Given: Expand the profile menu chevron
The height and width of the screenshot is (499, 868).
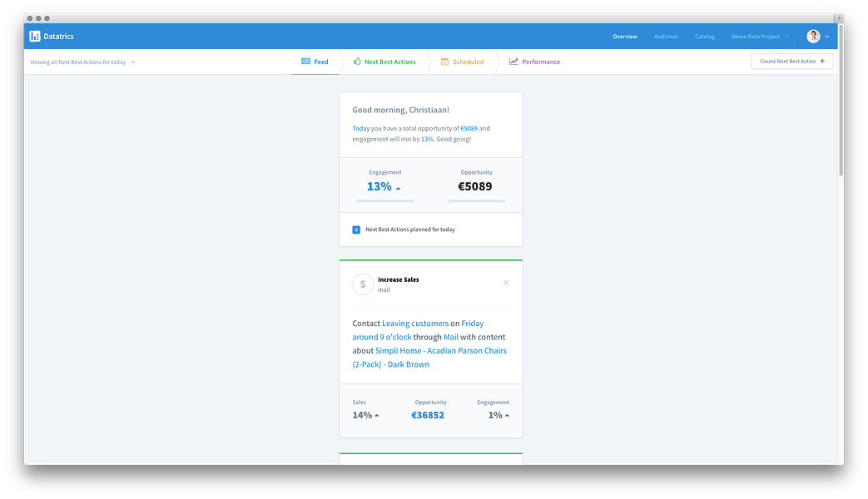Looking at the screenshot, I should coord(827,37).
